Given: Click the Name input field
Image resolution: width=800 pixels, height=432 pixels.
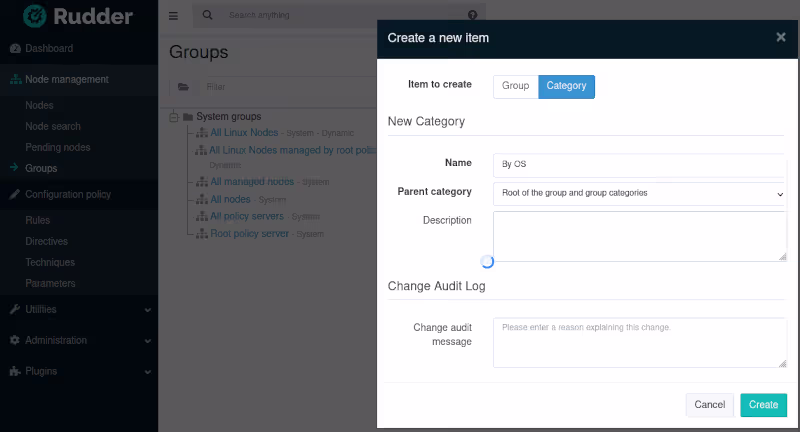Looking at the screenshot, I should pyautogui.click(x=640, y=165).
